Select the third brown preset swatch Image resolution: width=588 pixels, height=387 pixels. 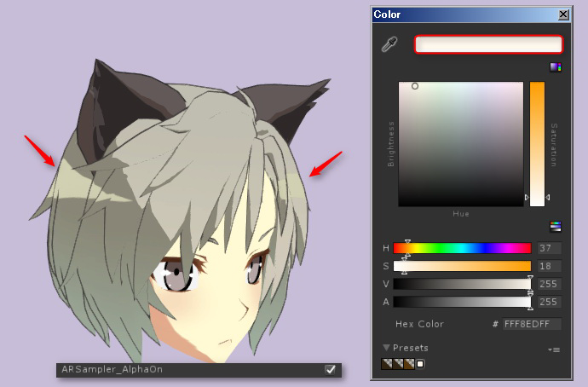409,364
